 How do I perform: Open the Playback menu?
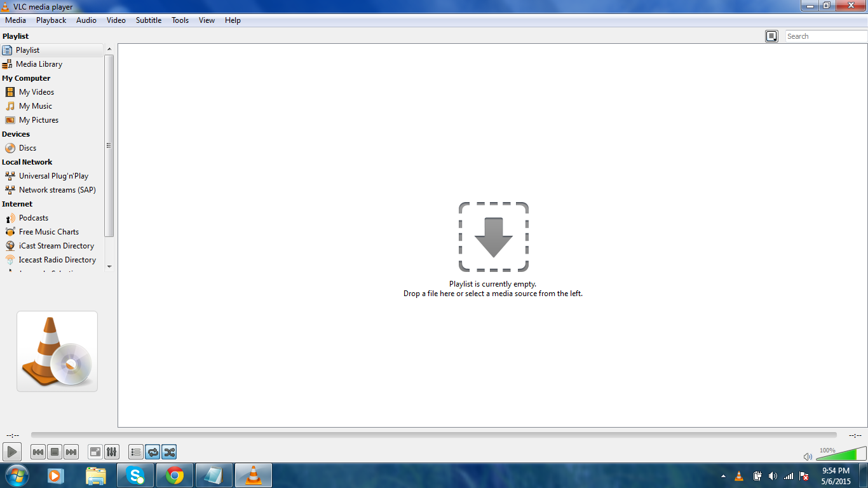(x=51, y=20)
